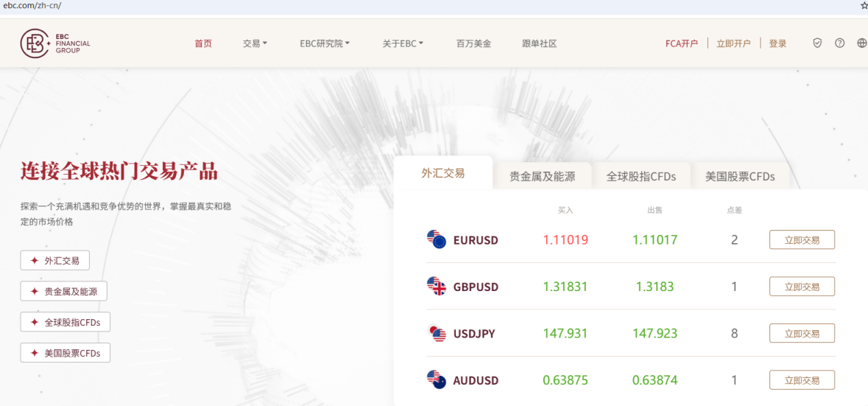Go to 首页 in the navigation
The height and width of the screenshot is (406, 868).
[203, 43]
